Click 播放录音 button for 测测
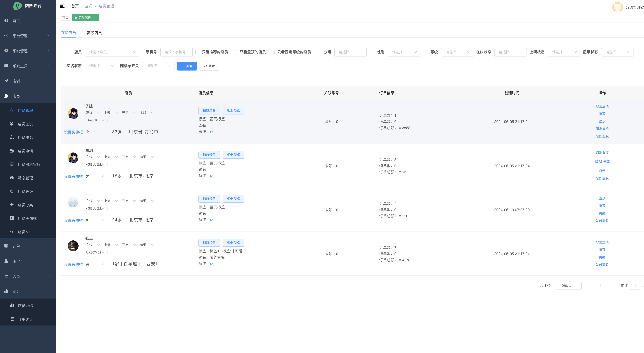The height and width of the screenshot is (353, 644). (x=209, y=155)
